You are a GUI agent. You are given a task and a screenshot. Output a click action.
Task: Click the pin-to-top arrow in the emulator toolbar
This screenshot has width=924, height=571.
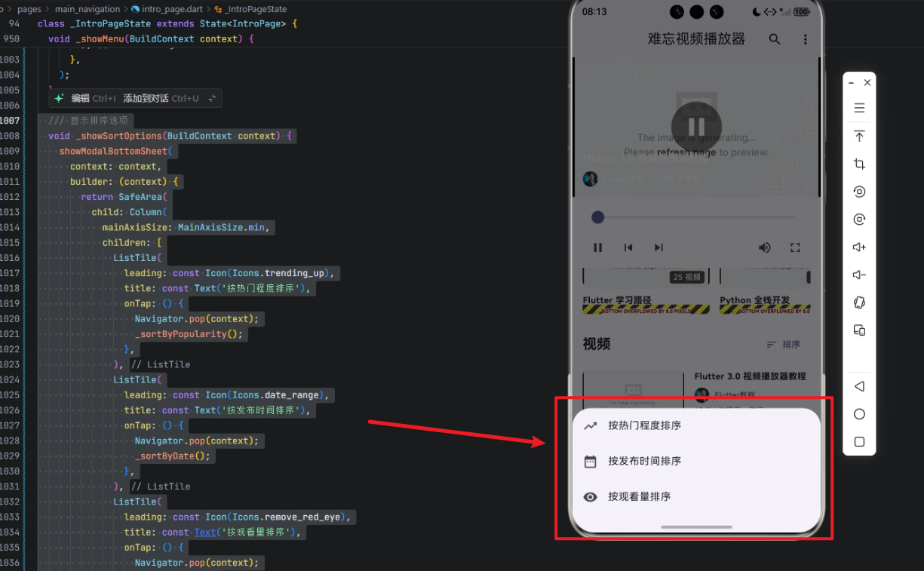pos(859,137)
